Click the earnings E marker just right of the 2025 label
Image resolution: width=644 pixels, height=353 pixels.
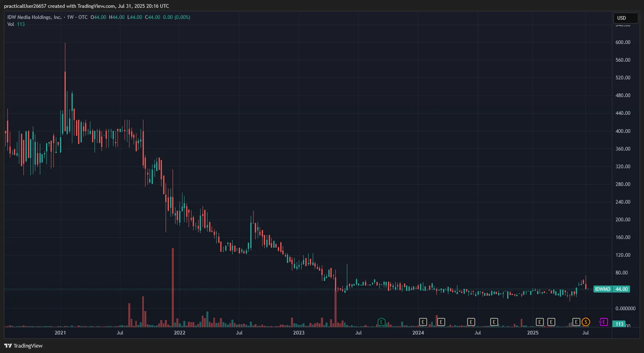point(540,322)
